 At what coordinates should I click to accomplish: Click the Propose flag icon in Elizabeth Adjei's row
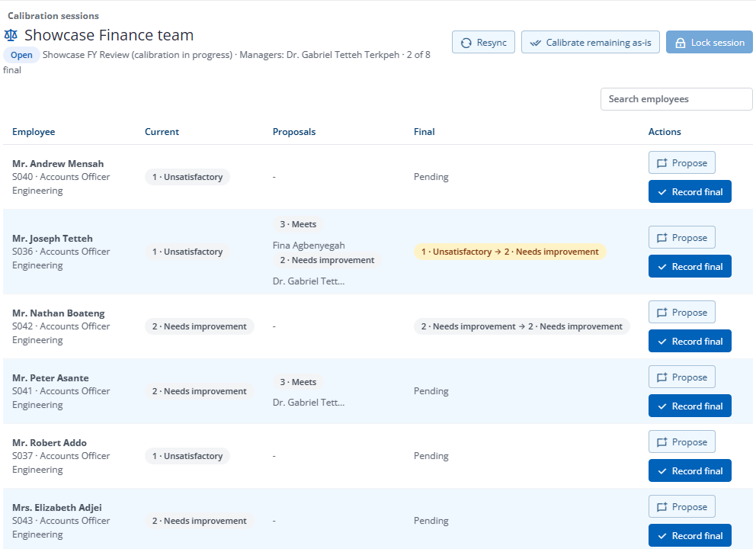pos(662,507)
